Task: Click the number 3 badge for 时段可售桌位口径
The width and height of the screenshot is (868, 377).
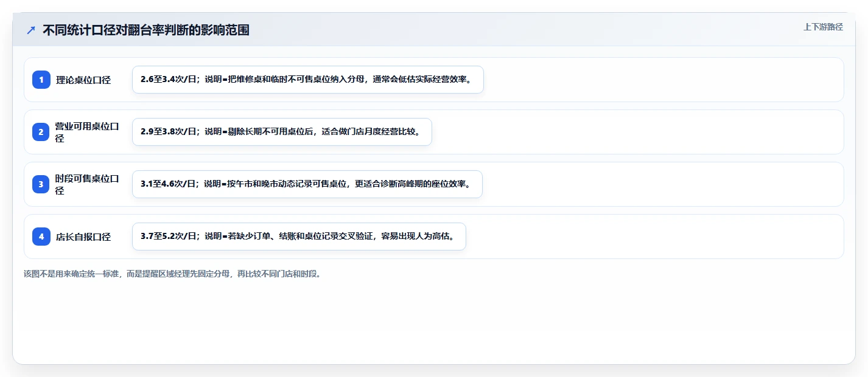Action: point(41,184)
